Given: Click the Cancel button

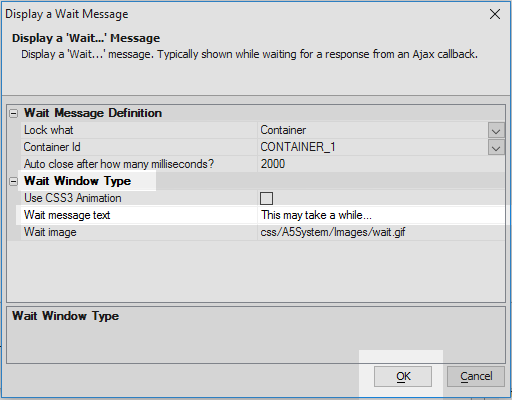Looking at the screenshot, I should pos(476,377).
